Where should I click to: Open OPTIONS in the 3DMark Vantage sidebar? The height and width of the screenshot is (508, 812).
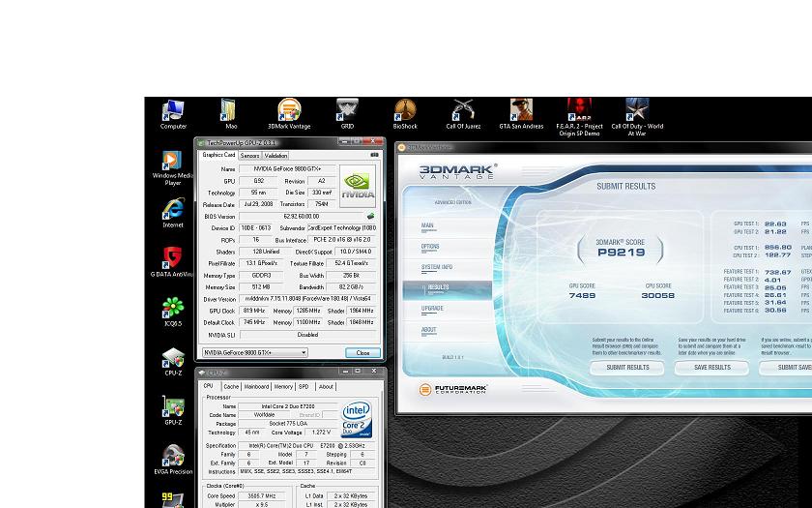coord(430,248)
